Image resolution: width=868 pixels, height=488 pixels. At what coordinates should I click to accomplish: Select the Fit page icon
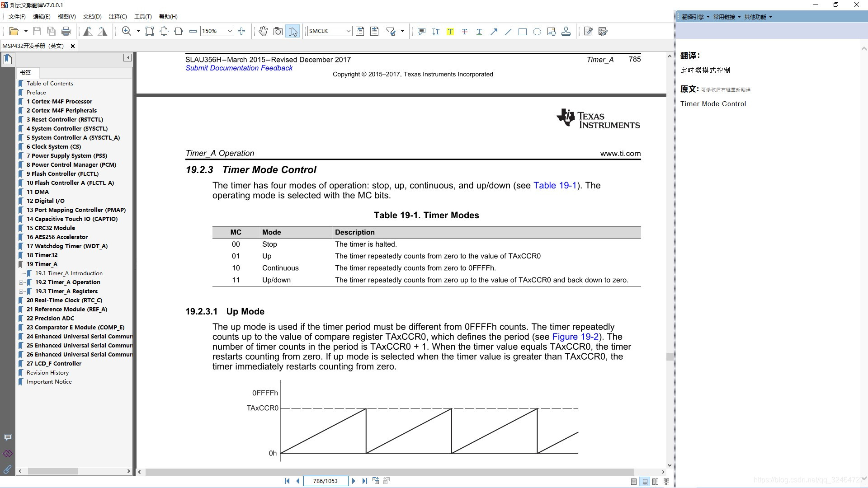click(x=164, y=31)
